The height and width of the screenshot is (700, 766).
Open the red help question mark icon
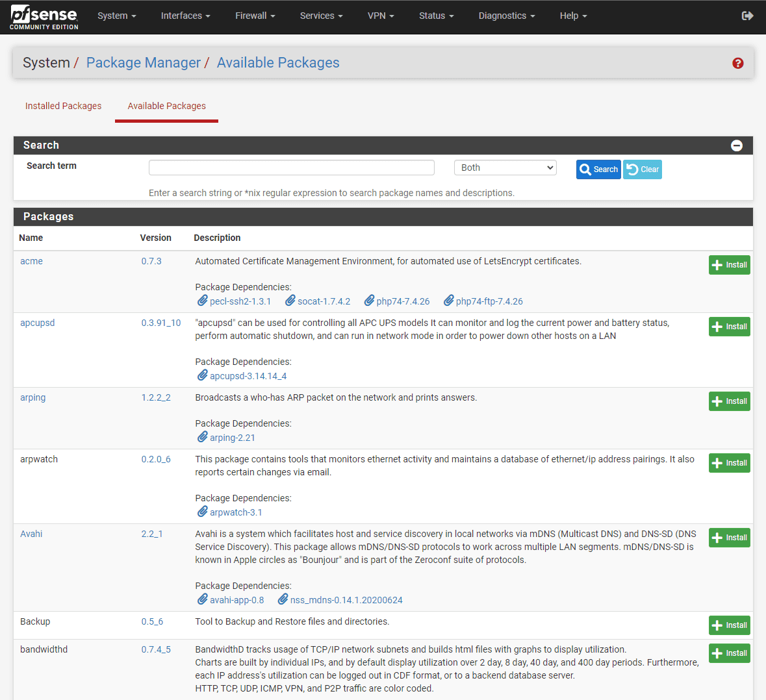pyautogui.click(x=737, y=63)
